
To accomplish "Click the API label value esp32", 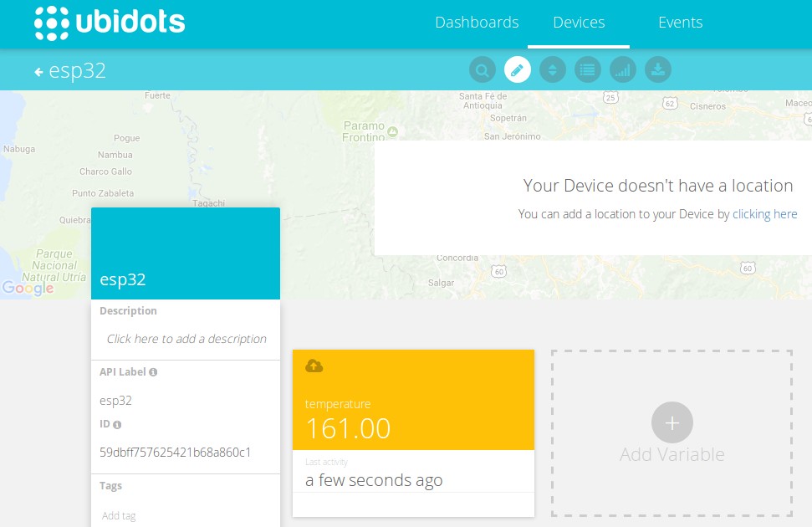I will 115,401.
